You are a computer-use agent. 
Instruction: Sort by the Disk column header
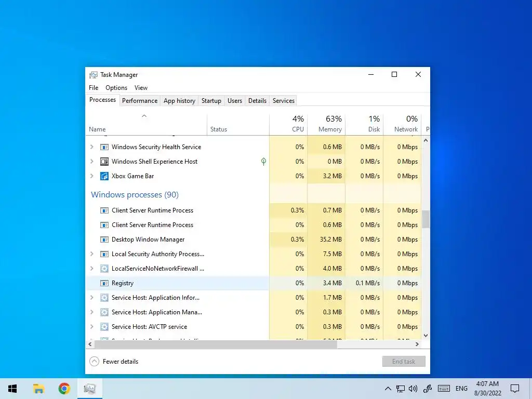pos(364,124)
